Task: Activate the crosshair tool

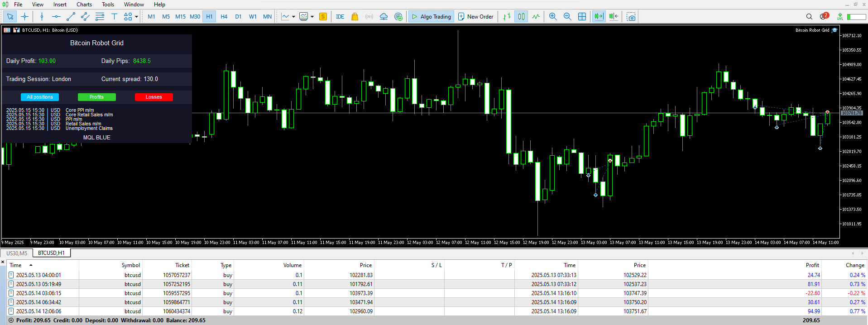Action: (24, 17)
